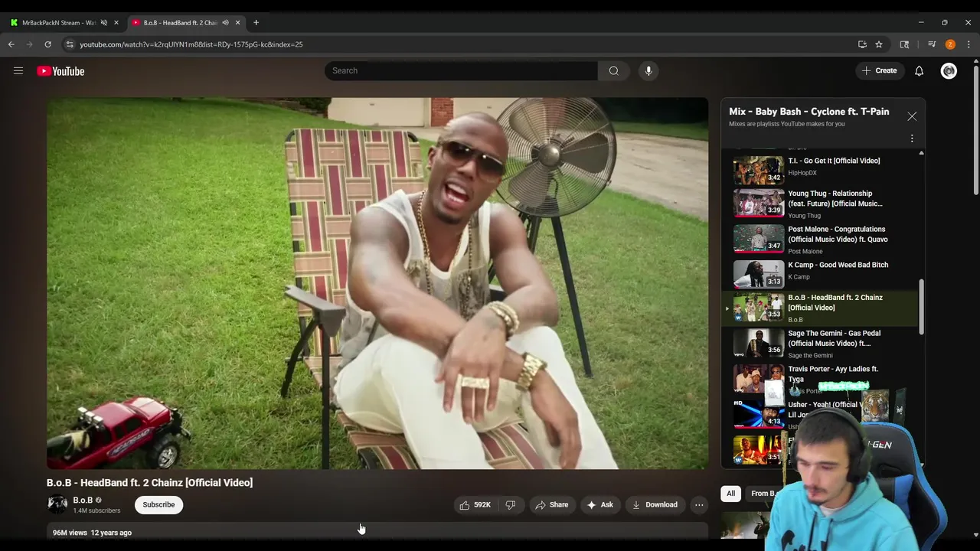This screenshot has width=980, height=551.
Task: Go to YouTube home via the logo
Action: pyautogui.click(x=60, y=71)
